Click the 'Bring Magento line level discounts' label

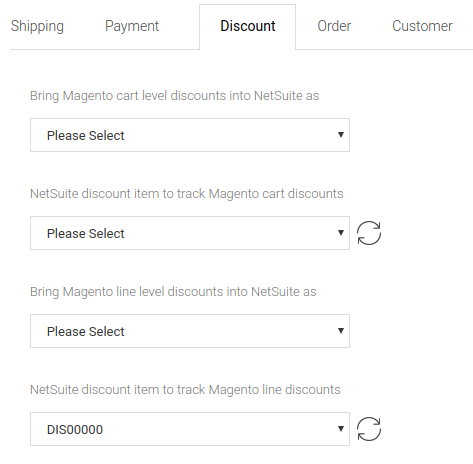[x=173, y=292]
